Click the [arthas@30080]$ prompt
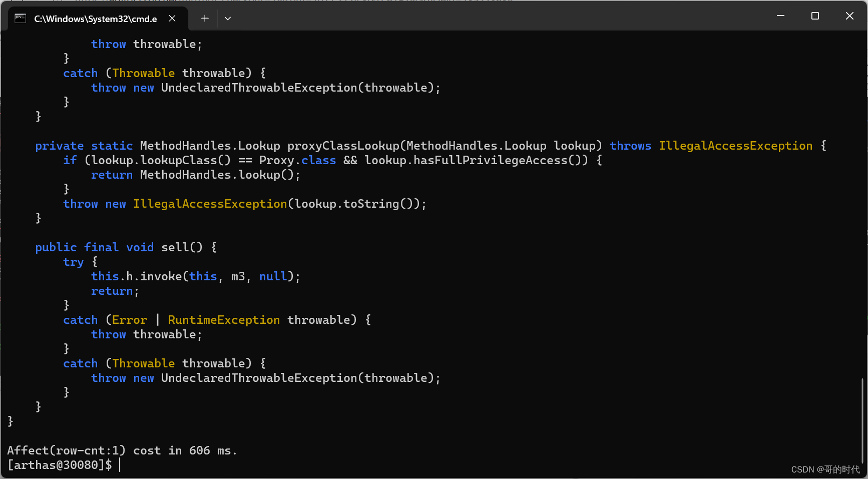This screenshot has height=479, width=868. 60,465
